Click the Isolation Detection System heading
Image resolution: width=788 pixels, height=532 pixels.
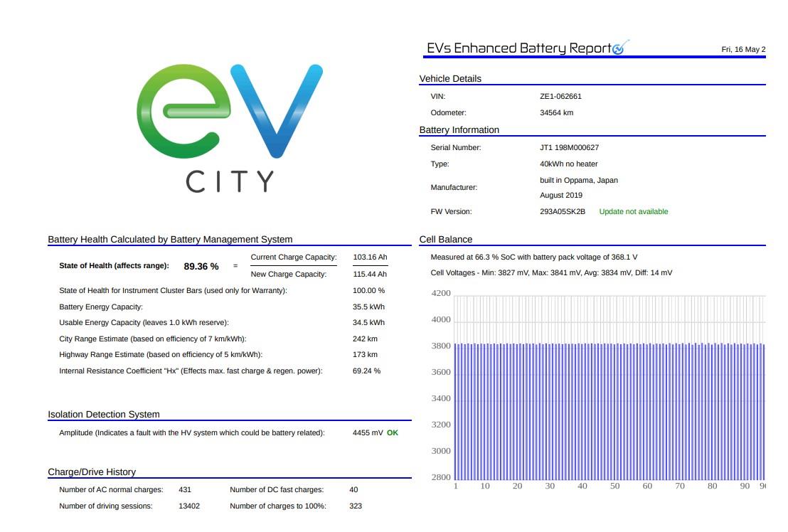[x=104, y=414]
